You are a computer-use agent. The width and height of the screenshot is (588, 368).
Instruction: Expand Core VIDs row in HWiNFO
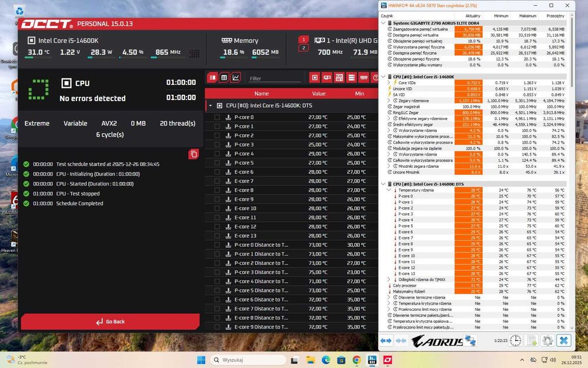pyautogui.click(x=389, y=82)
